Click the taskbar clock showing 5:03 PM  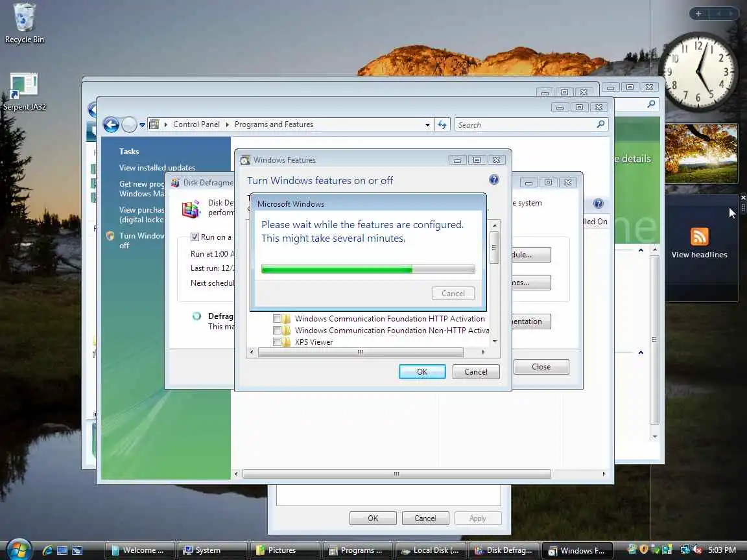[722, 550]
